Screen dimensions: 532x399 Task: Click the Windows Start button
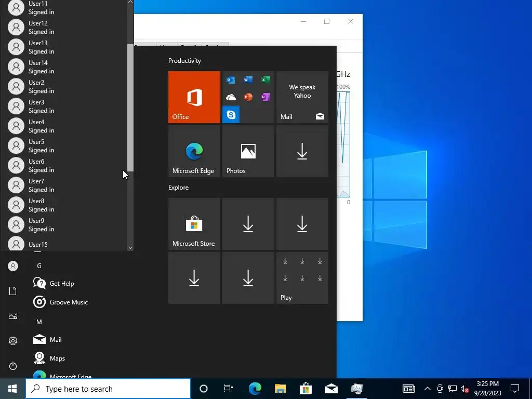(x=12, y=389)
